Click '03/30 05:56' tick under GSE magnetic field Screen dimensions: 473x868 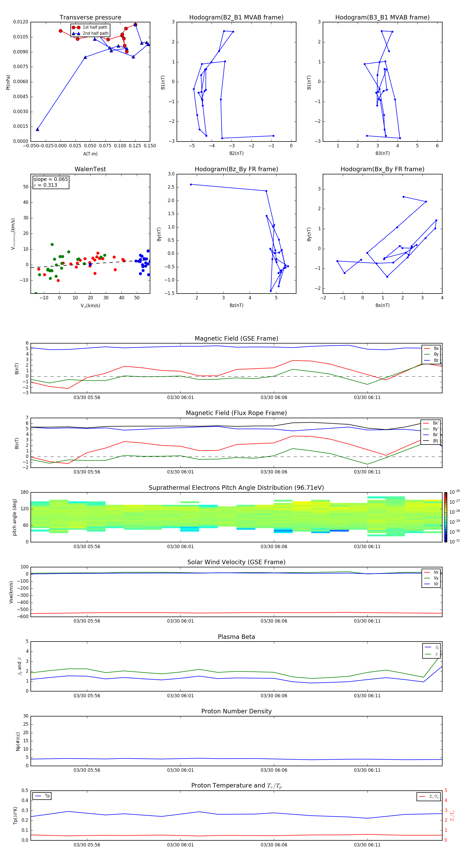87,398
